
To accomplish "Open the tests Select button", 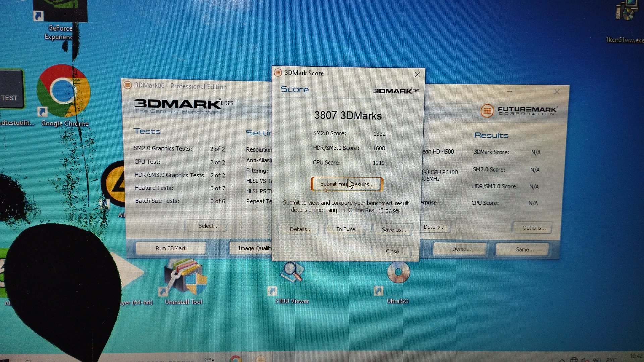I will (208, 226).
